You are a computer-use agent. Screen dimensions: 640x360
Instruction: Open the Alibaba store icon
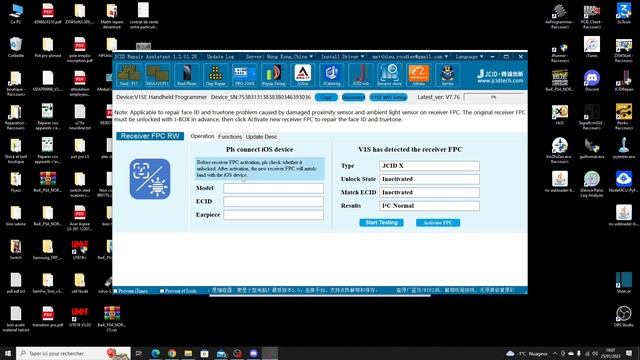pyautogui.click(x=418, y=75)
